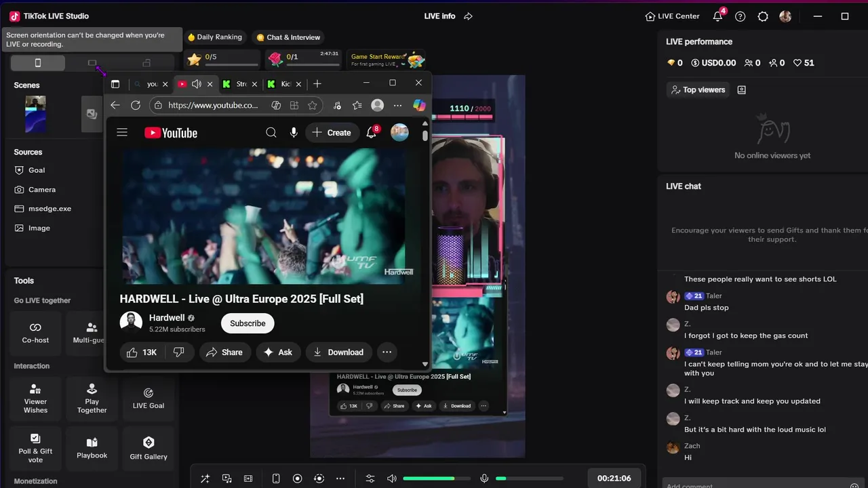Open more options in bottom toolbar
The height and width of the screenshot is (488, 868).
point(340,479)
